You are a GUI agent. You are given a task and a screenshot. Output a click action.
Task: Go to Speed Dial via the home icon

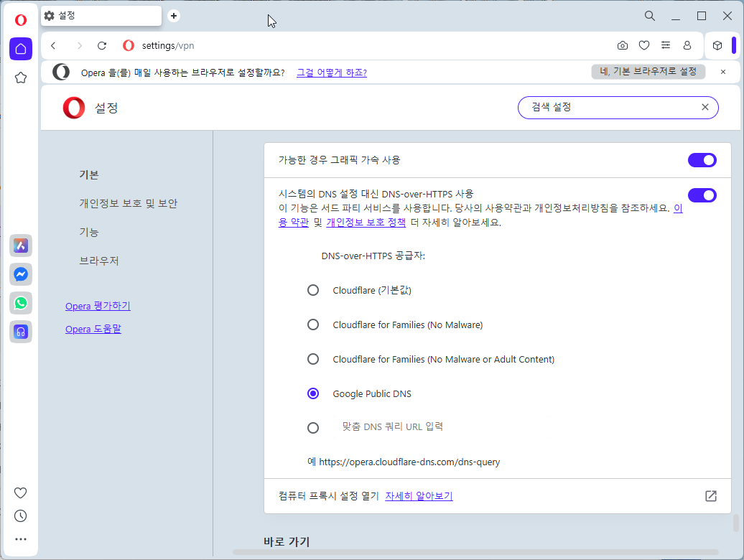20,49
